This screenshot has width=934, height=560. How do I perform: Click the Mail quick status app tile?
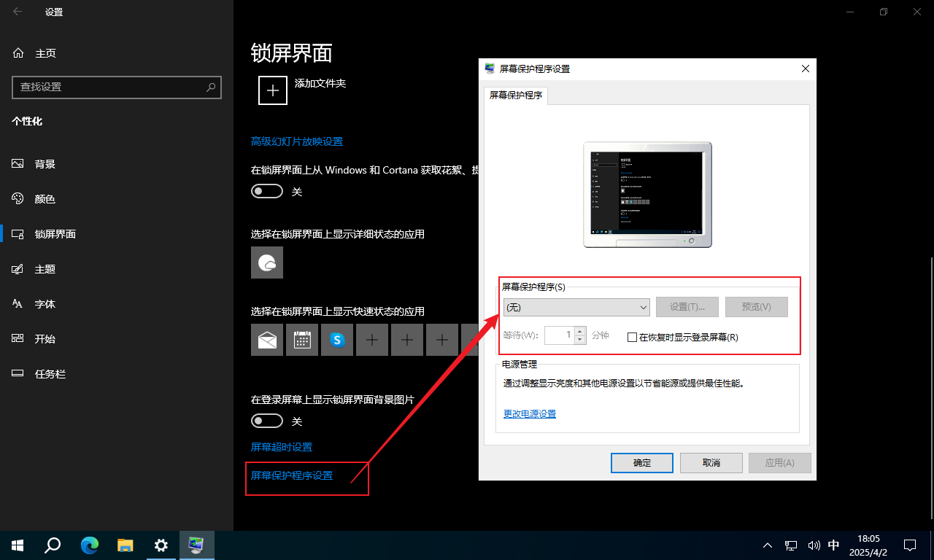[x=267, y=340]
